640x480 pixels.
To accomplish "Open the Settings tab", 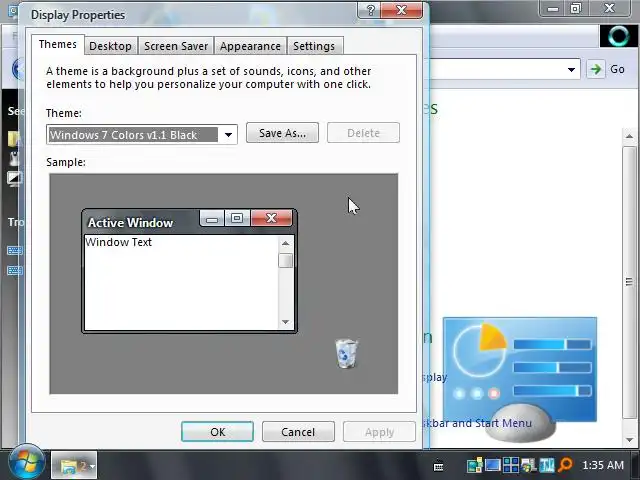I will tap(314, 46).
